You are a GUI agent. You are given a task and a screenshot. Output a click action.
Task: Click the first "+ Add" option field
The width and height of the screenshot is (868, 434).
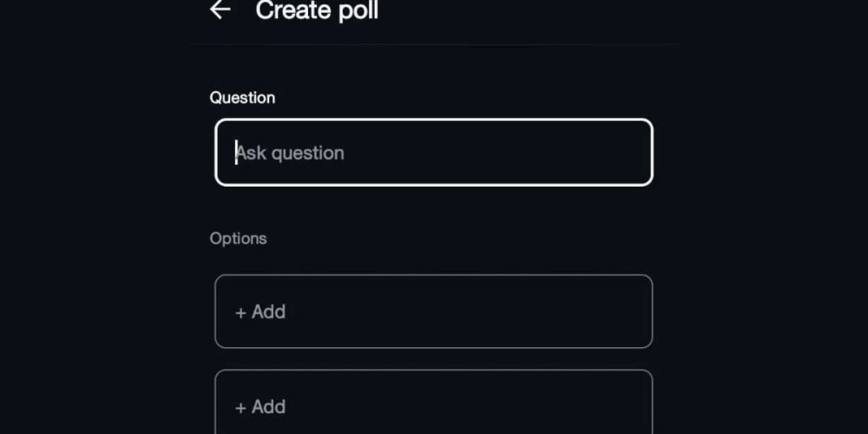(x=433, y=312)
